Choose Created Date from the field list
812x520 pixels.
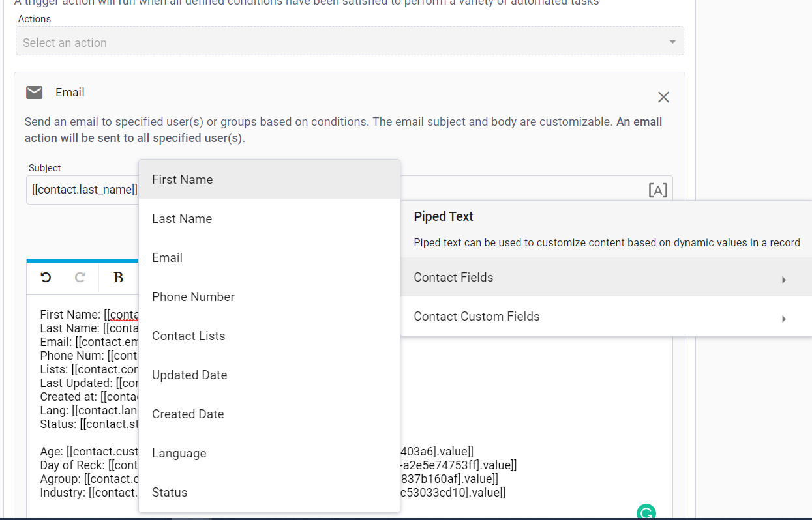click(x=269, y=414)
